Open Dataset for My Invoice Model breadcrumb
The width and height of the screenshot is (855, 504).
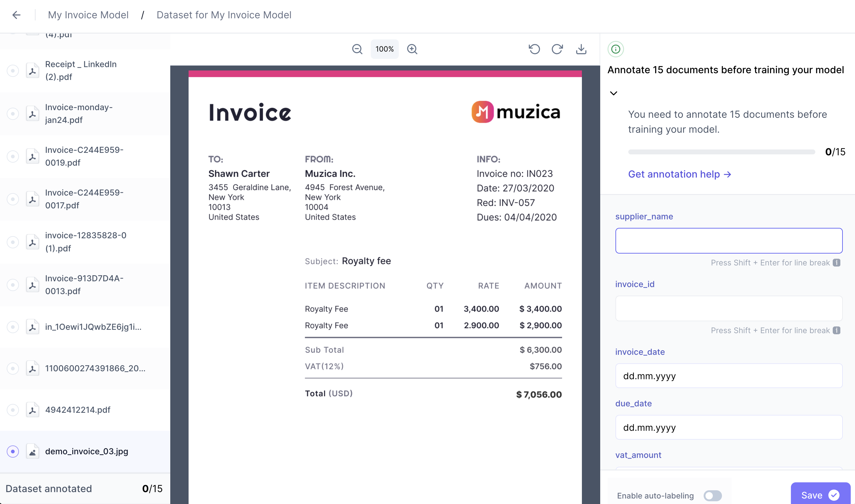224,15
